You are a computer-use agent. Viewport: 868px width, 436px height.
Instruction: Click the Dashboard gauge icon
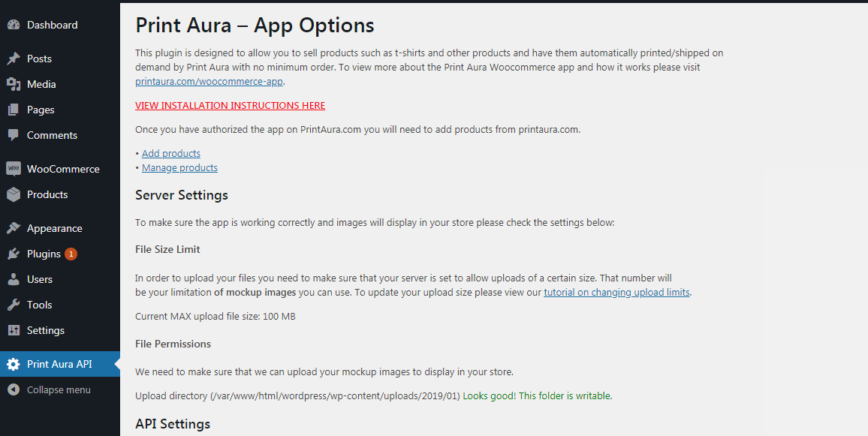coord(14,25)
